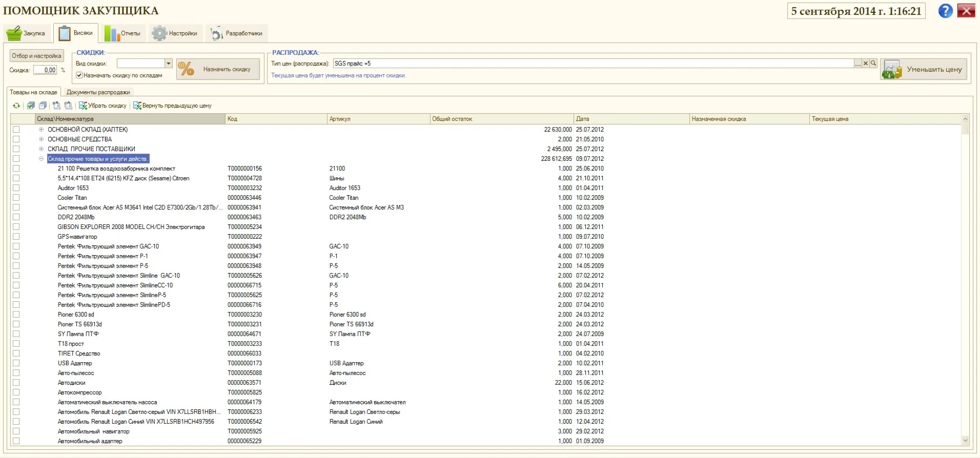Click the magnifier icon beside Тип цен
This screenshot has width=980, height=458.
(x=873, y=64)
